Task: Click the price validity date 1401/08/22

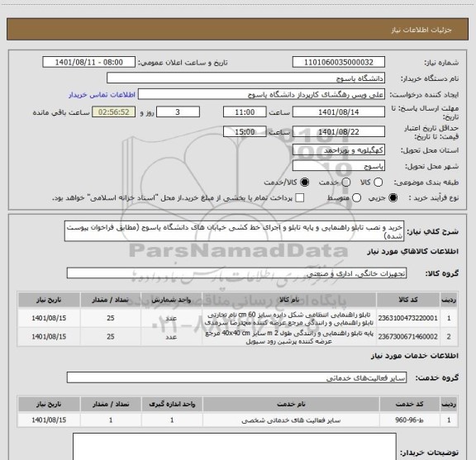Action: [x=339, y=131]
